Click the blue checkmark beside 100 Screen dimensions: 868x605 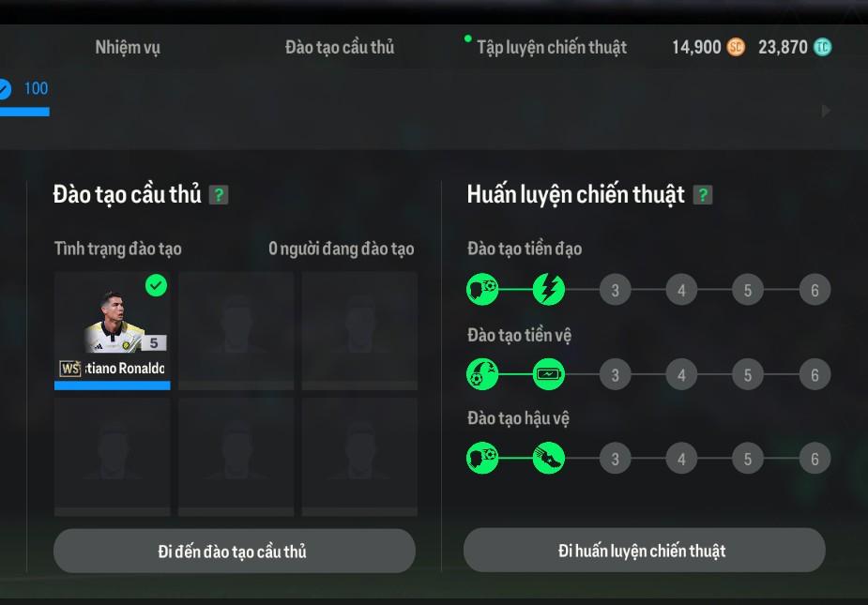click(3, 89)
